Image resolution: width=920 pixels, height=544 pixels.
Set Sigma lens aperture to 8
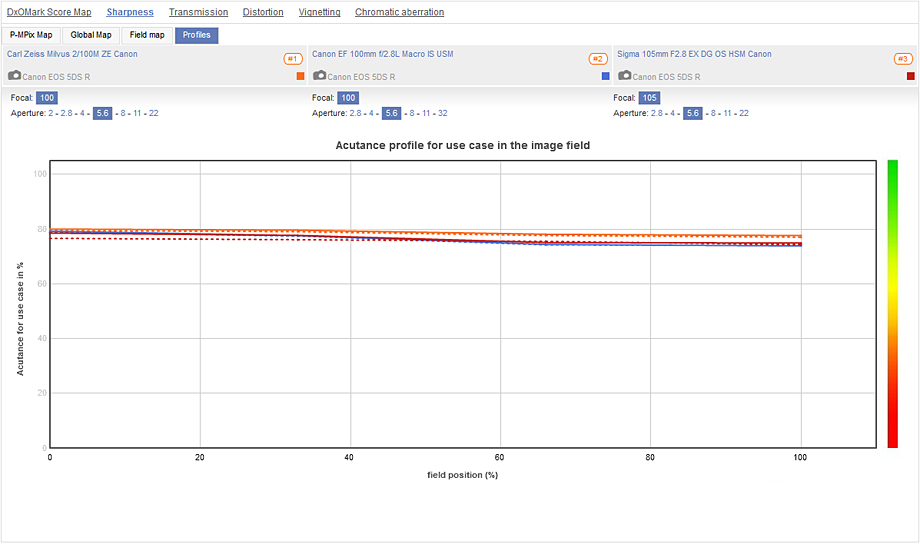713,113
